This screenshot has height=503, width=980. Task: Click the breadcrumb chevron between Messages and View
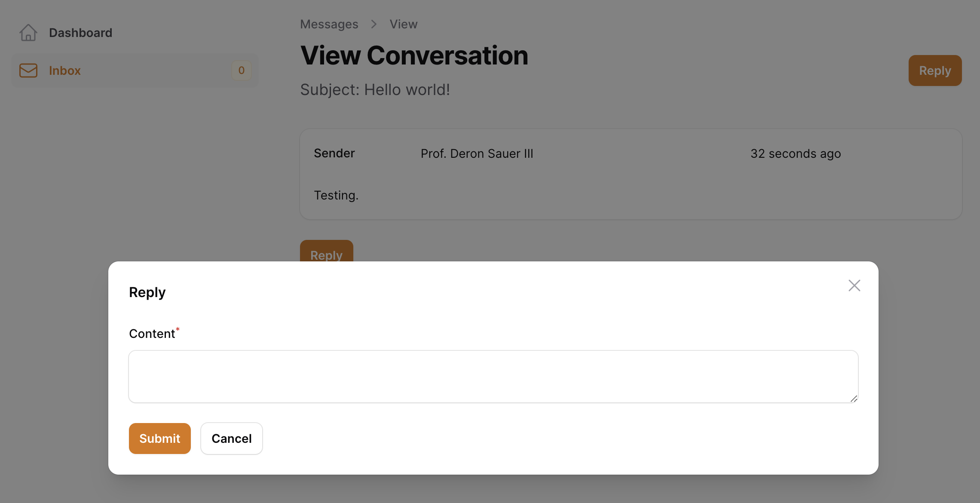point(374,24)
